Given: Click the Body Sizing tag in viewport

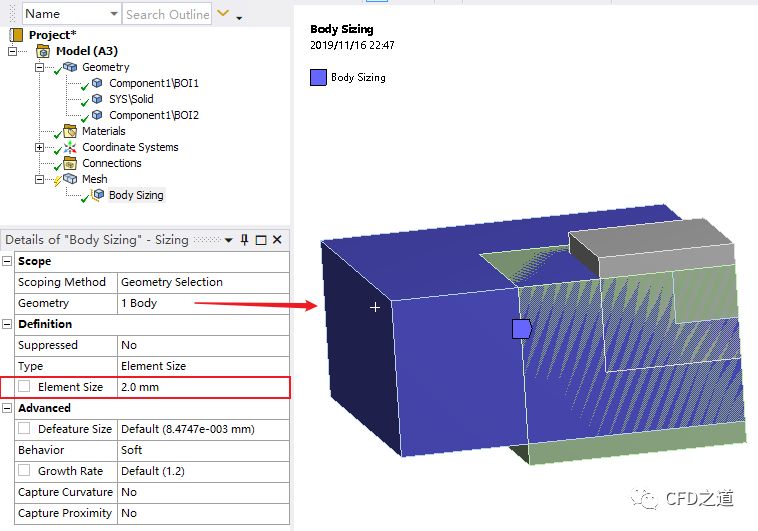Looking at the screenshot, I should coord(521,328).
